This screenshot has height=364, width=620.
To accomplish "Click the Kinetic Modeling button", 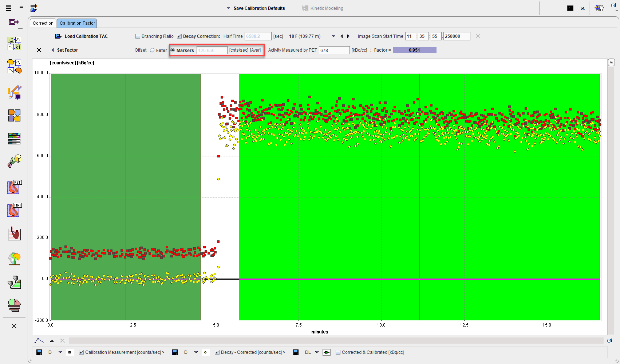I will pos(323,8).
